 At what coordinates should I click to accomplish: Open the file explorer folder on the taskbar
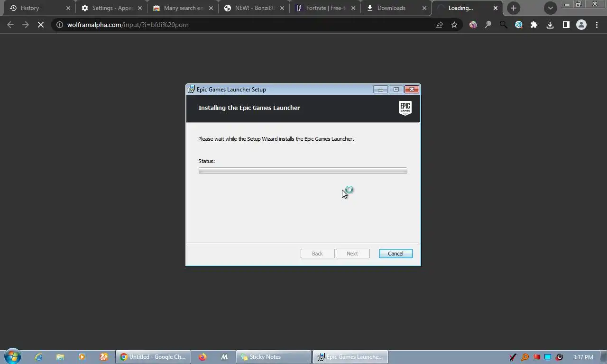(60, 357)
